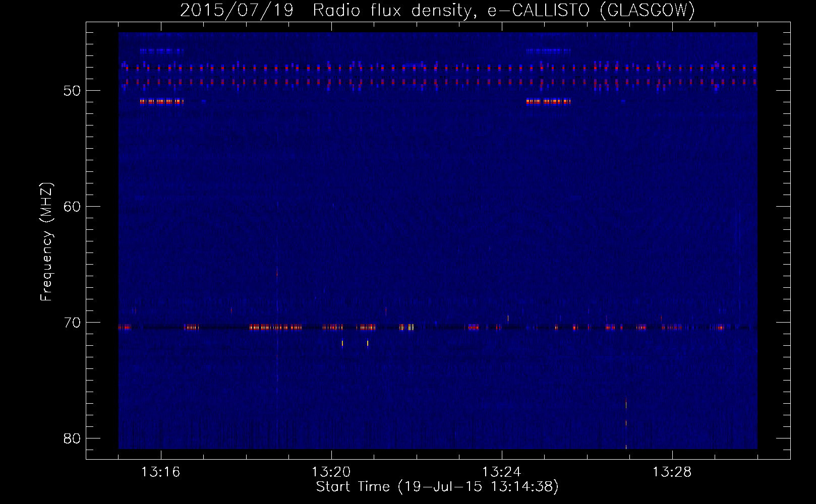
Task: Click the 60 MHz frequency tick label
Action: click(72, 206)
